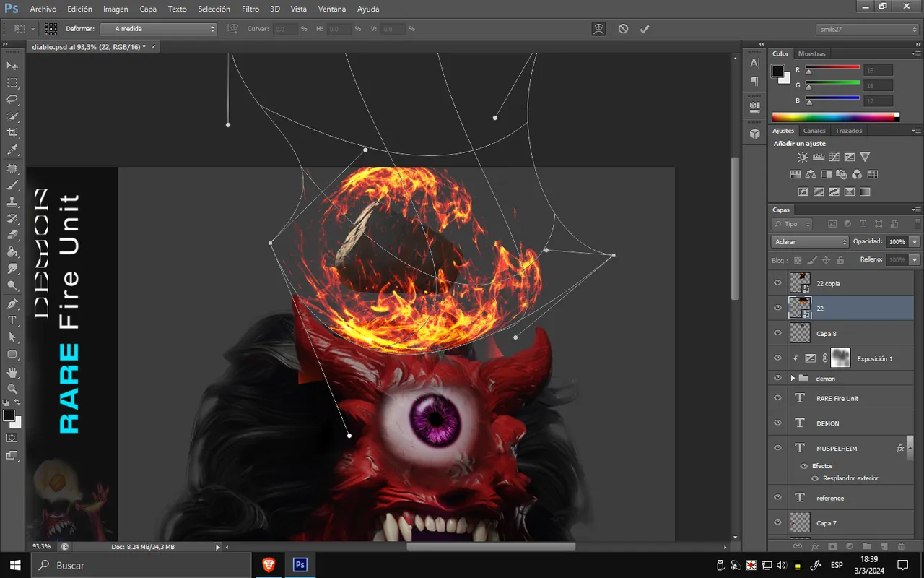This screenshot has width=924, height=578.
Task: Cancel the transform with the cancel icon
Action: [x=623, y=29]
